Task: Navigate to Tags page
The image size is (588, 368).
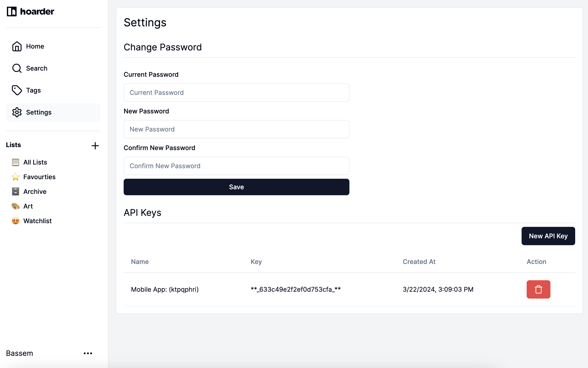Action: pos(33,90)
